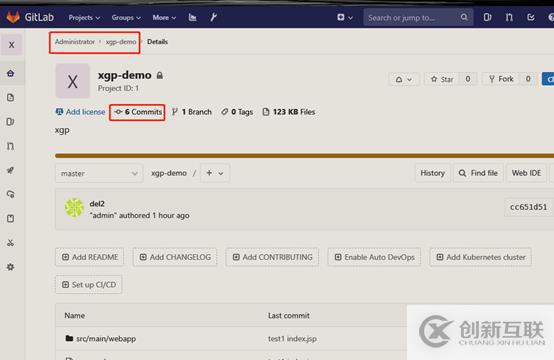Open the 1 Branch link
The height and width of the screenshot is (360, 554).
(x=192, y=112)
